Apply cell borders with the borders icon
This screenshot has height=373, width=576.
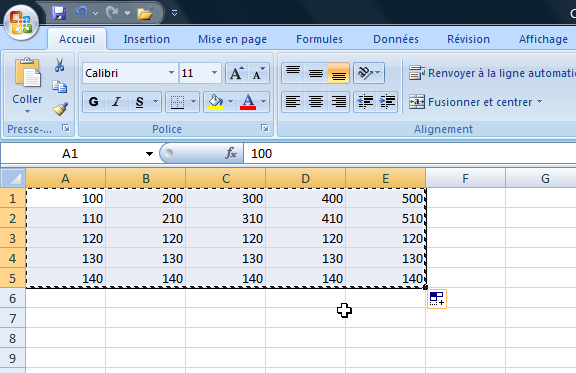click(177, 102)
